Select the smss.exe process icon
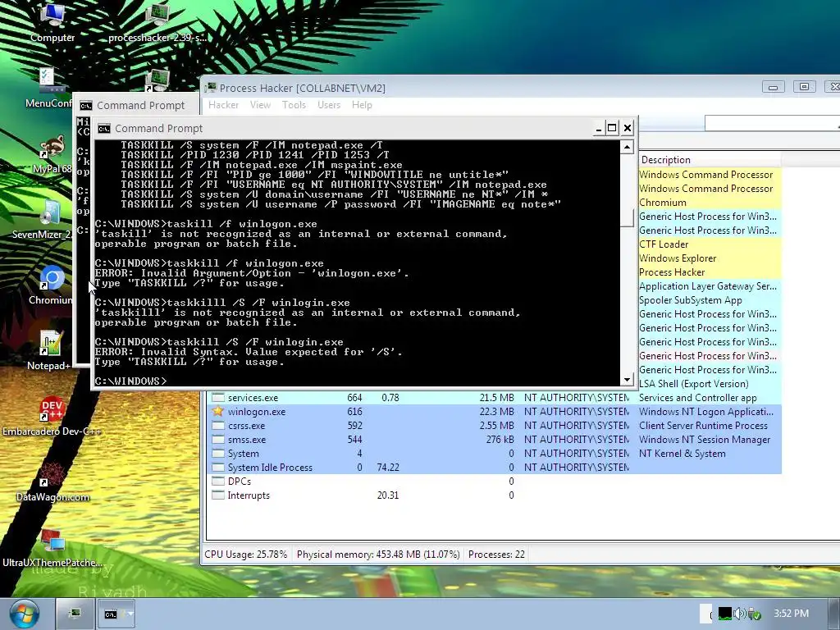 tap(217, 440)
